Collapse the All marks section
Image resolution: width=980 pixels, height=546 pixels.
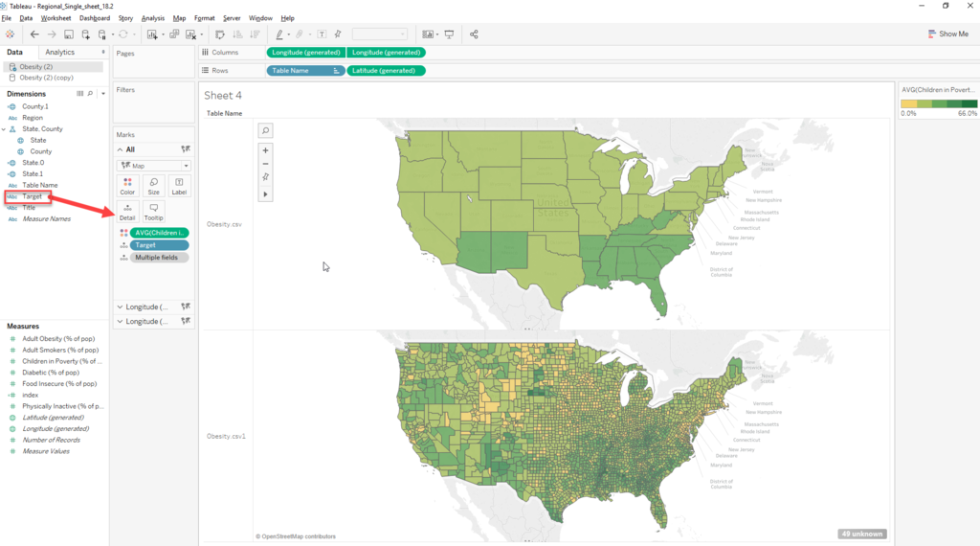[x=120, y=149]
